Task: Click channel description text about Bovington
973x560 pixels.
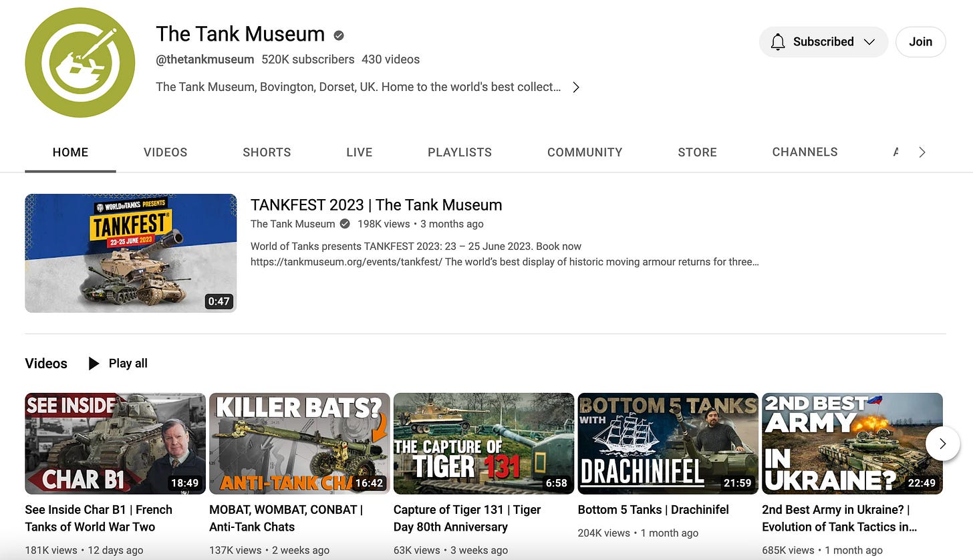Action: pyautogui.click(x=358, y=88)
